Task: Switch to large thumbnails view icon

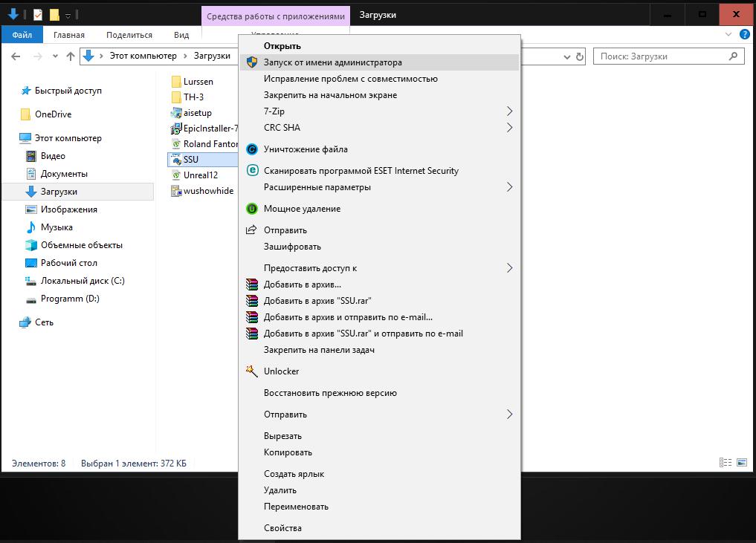Action: click(741, 463)
